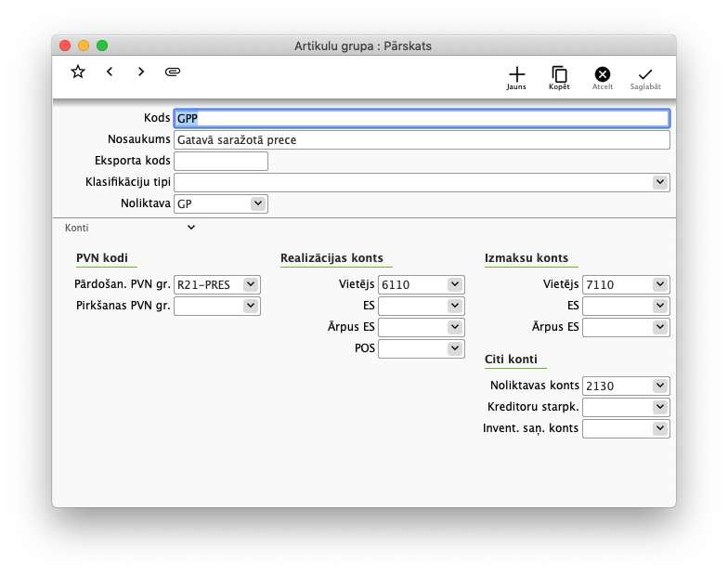Open Noliktavas konts 2130 dropdown

pyautogui.click(x=659, y=386)
